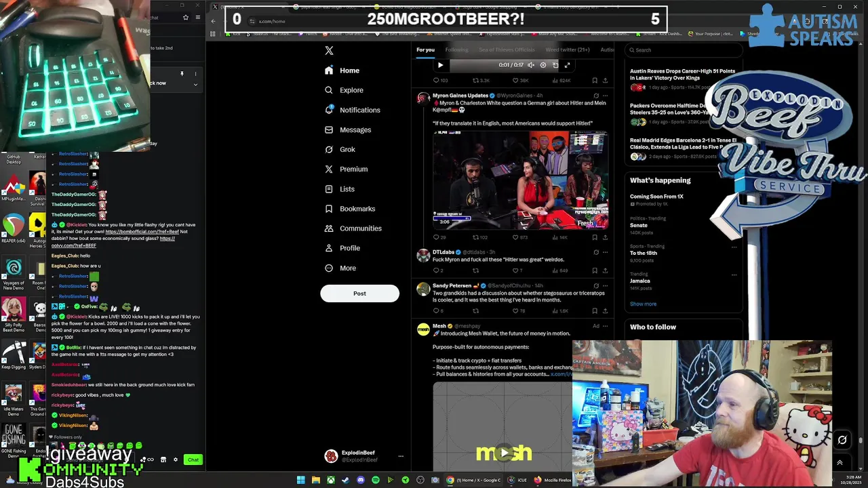Image resolution: width=868 pixels, height=488 pixels.
Task: Bookmark the Sandy Petersen post
Action: 595,310
